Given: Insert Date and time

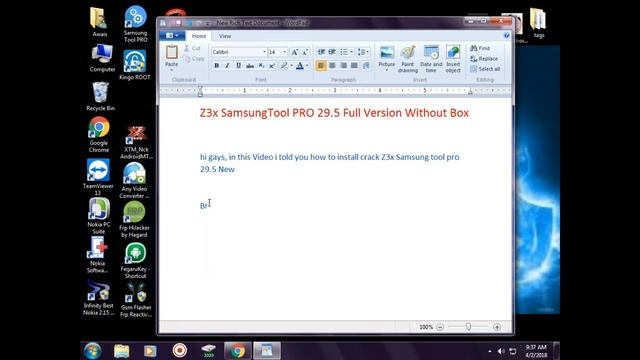Looking at the screenshot, I should (x=431, y=59).
